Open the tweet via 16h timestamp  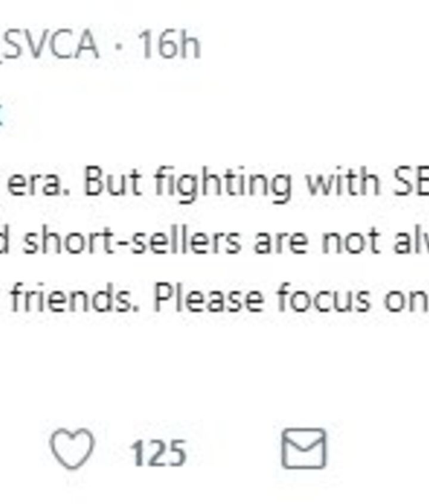click(169, 44)
